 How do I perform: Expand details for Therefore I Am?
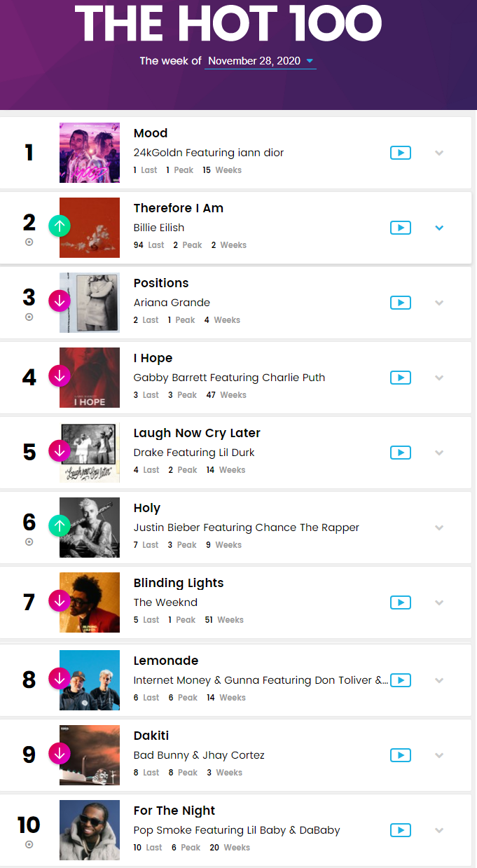tap(439, 228)
